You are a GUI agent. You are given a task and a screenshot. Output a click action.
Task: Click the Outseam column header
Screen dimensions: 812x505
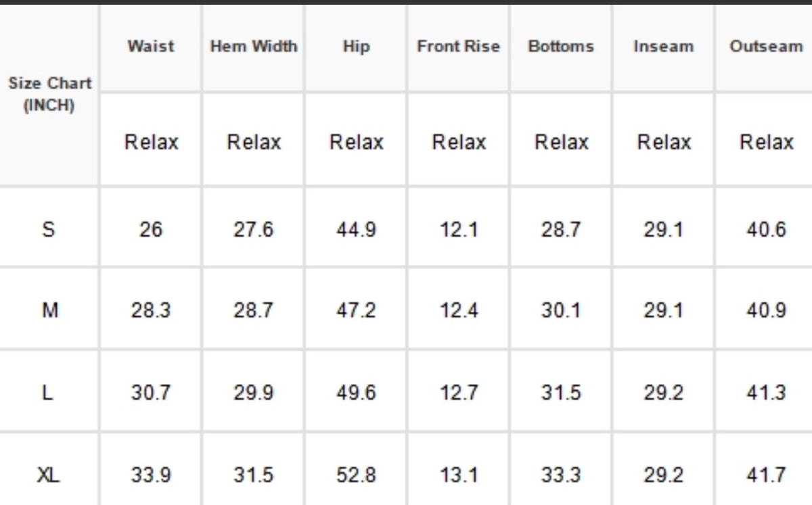767,47
